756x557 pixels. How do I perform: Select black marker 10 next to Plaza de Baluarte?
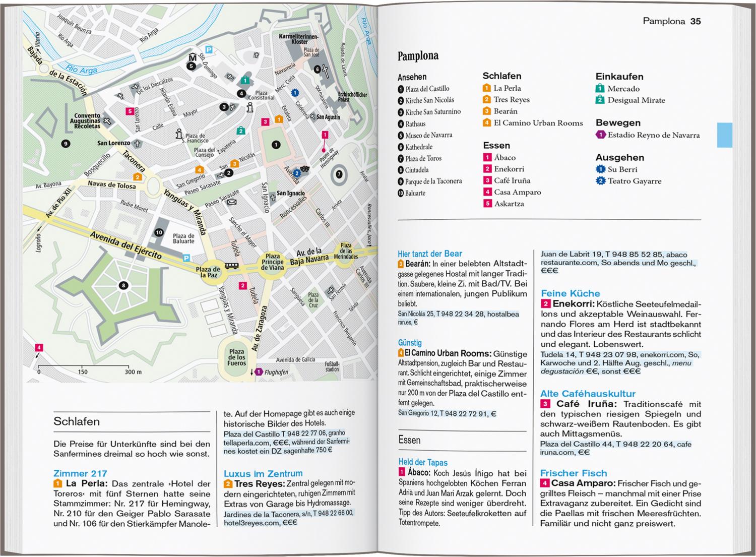coord(159,232)
